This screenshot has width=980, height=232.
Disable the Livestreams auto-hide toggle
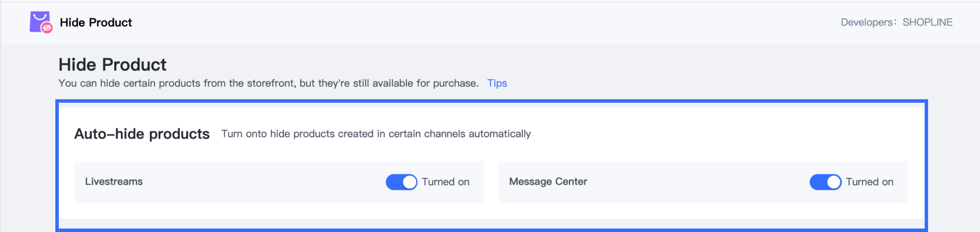click(x=401, y=182)
